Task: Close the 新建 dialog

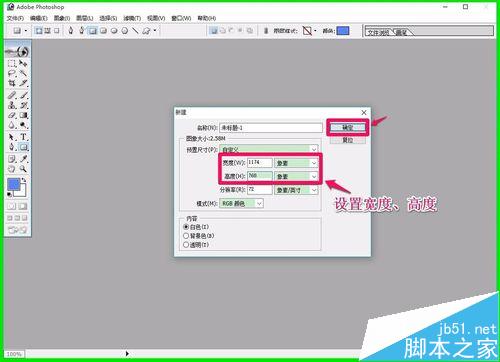Action: coord(364,112)
